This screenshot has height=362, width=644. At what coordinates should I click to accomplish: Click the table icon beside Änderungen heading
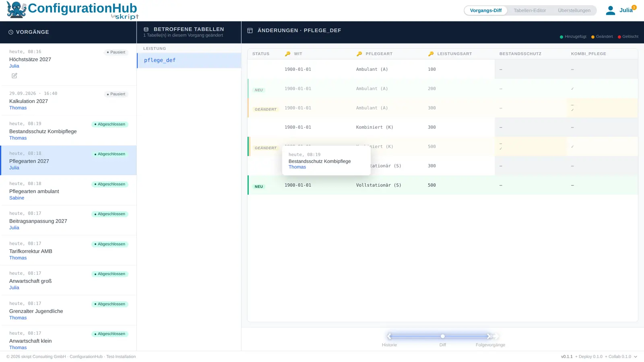click(x=250, y=31)
